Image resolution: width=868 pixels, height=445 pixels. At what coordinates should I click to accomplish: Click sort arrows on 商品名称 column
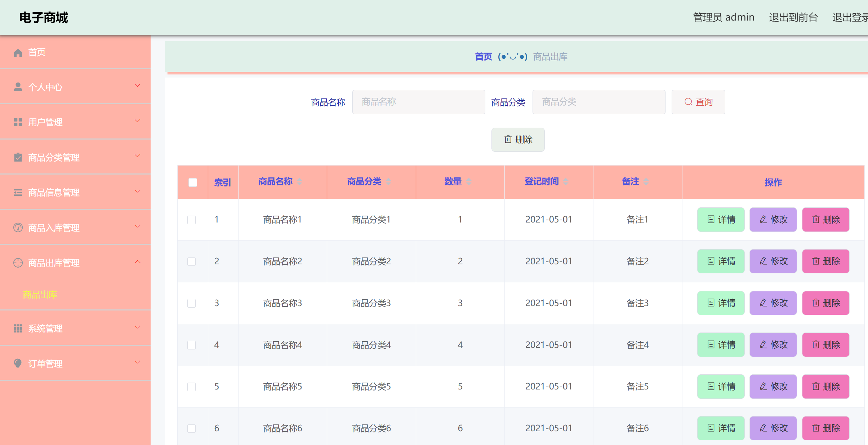pos(299,182)
